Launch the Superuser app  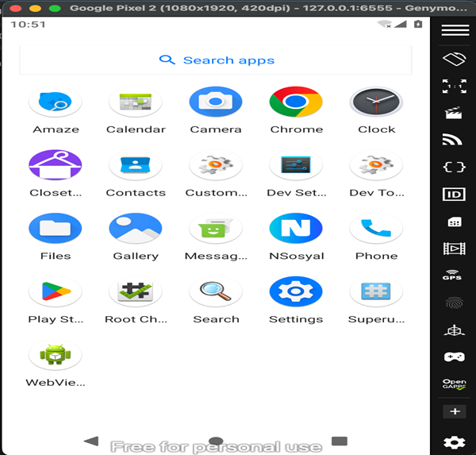376,291
